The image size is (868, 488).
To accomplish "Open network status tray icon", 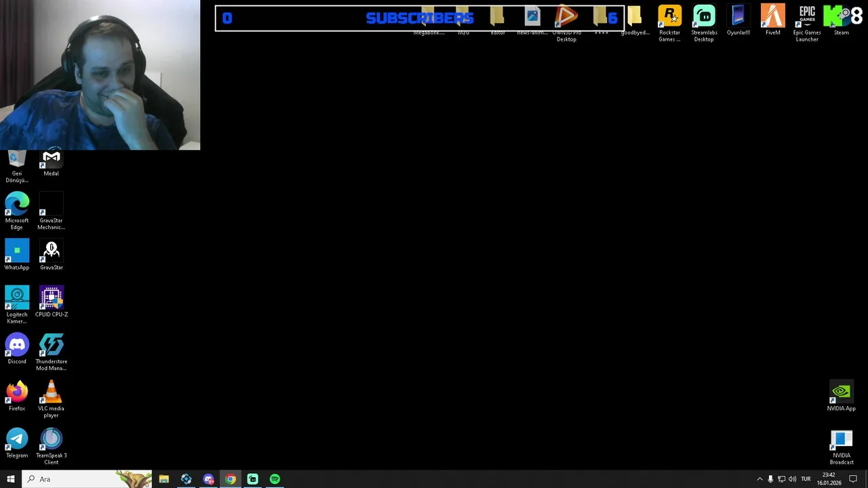I will 781,479.
